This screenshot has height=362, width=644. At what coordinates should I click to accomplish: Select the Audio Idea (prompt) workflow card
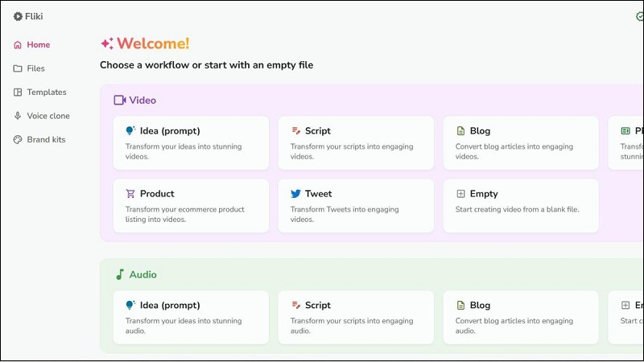pyautogui.click(x=192, y=317)
